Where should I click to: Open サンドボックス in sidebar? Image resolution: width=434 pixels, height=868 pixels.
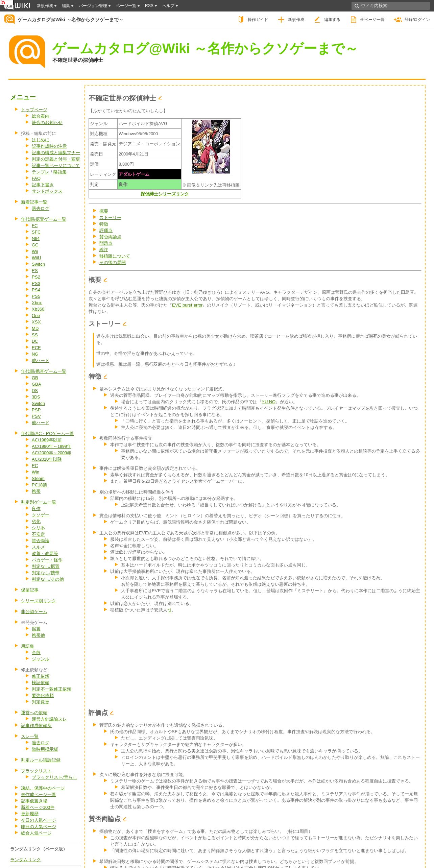[x=47, y=191]
